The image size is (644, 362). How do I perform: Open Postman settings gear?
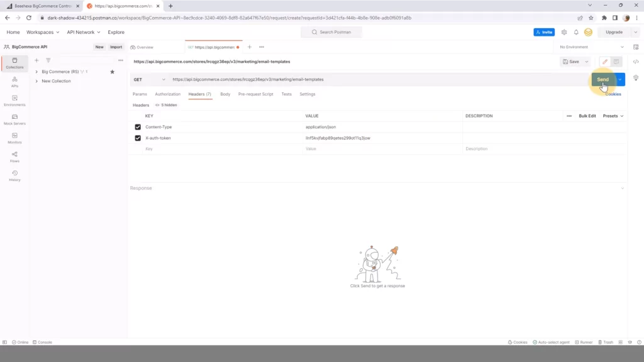564,32
